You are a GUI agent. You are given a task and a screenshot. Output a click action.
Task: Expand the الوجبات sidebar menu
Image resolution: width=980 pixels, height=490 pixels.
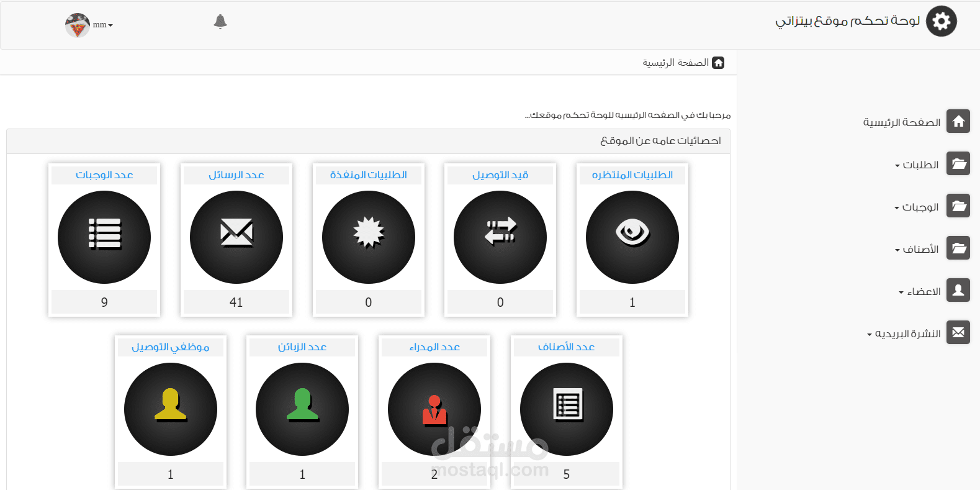click(916, 207)
